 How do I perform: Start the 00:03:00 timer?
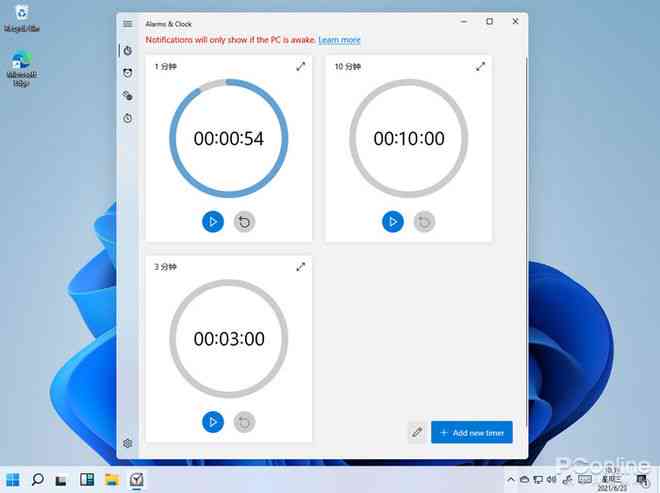click(x=213, y=422)
